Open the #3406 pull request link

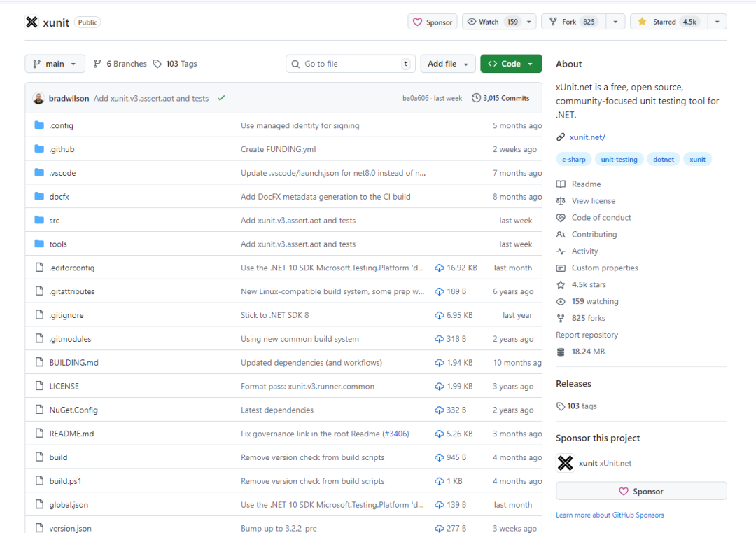pyautogui.click(x=395, y=434)
